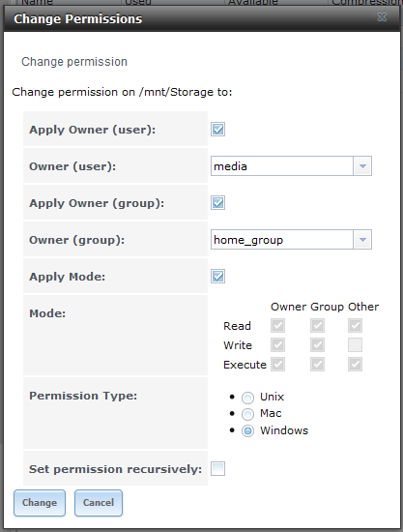The height and width of the screenshot is (532, 403).
Task: Open the Owner (user) dropdown arrow
Action: tap(362, 166)
